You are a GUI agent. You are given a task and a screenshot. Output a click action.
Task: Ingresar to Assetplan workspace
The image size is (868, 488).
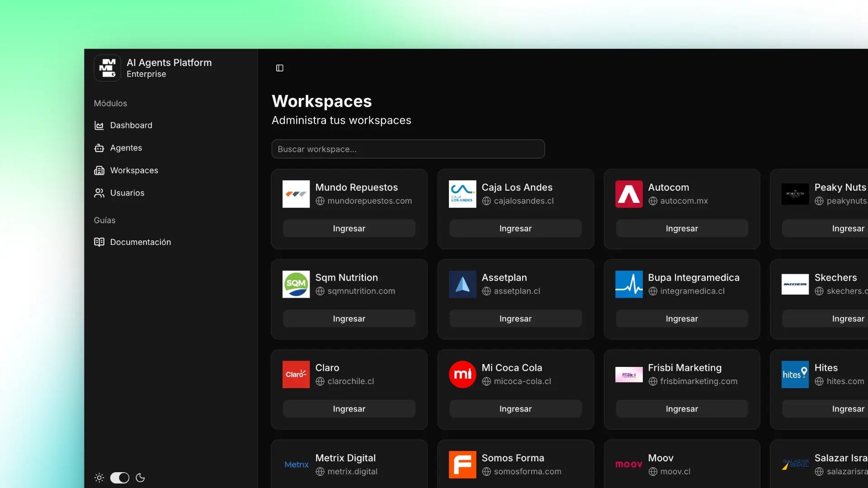click(x=515, y=319)
